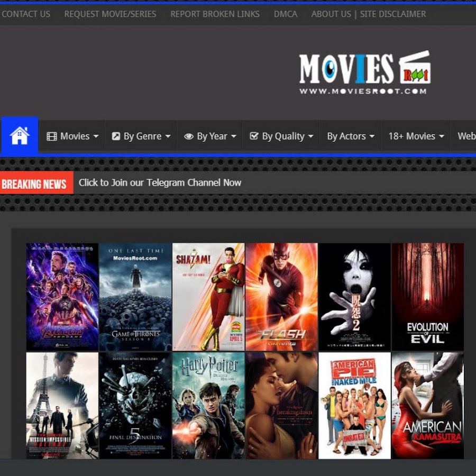Open Report Broken Links page

(x=215, y=14)
